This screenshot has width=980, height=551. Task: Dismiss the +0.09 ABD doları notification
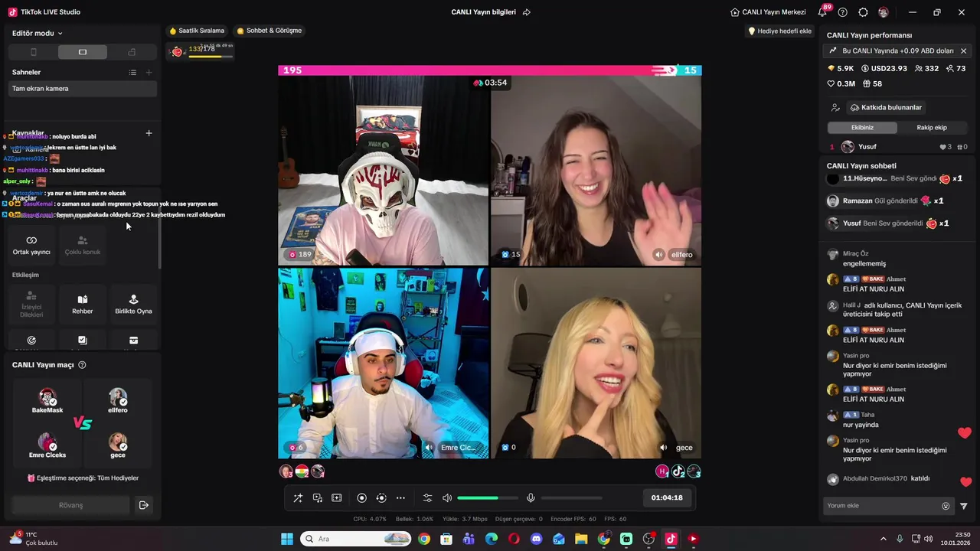(x=963, y=51)
